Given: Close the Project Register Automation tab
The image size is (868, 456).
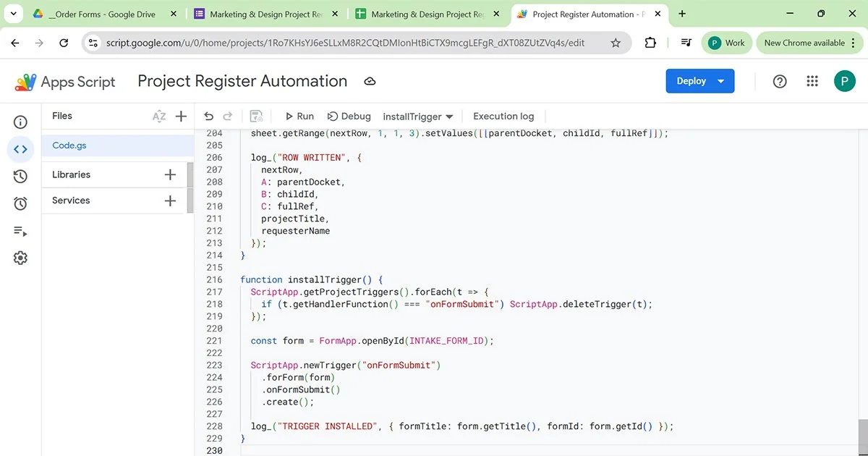Looking at the screenshot, I should (x=657, y=14).
